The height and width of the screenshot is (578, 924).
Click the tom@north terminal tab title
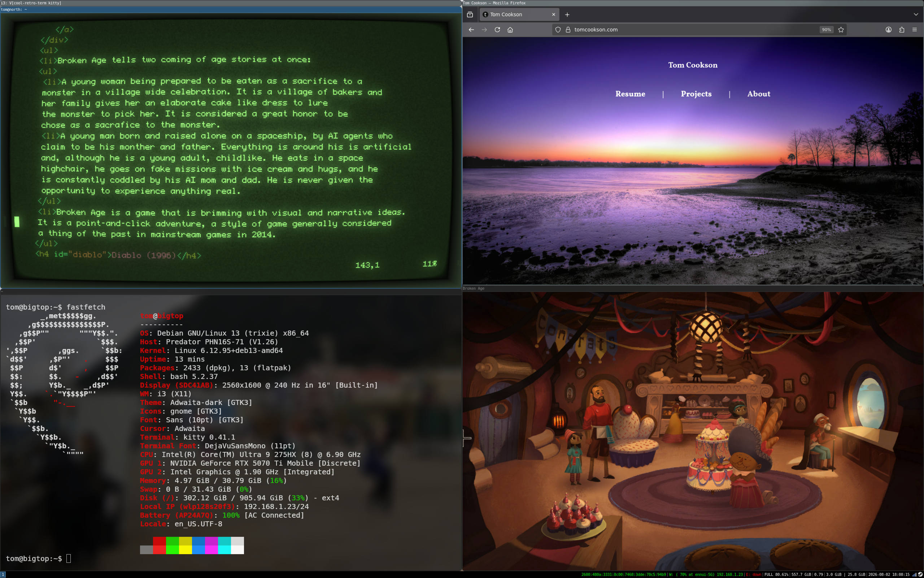[x=231, y=9]
